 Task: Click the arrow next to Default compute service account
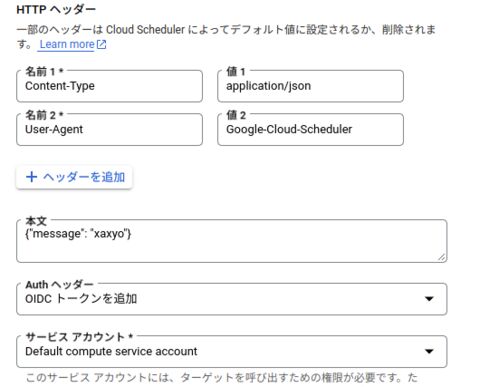pyautogui.click(x=429, y=351)
